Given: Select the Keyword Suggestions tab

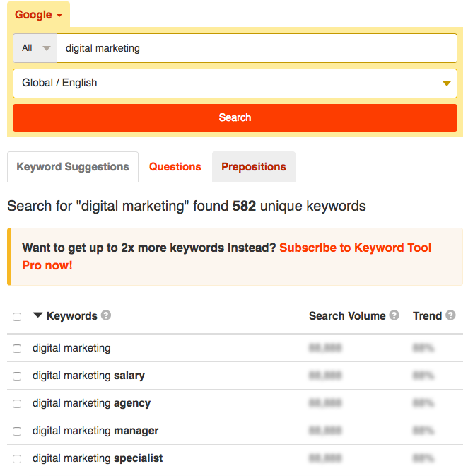Looking at the screenshot, I should pyautogui.click(x=73, y=167).
